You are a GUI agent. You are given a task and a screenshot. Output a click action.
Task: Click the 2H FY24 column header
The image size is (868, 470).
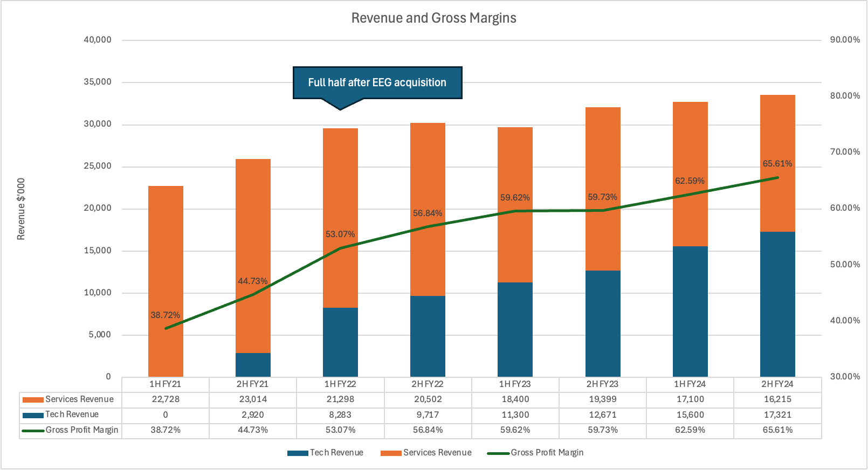(777, 384)
